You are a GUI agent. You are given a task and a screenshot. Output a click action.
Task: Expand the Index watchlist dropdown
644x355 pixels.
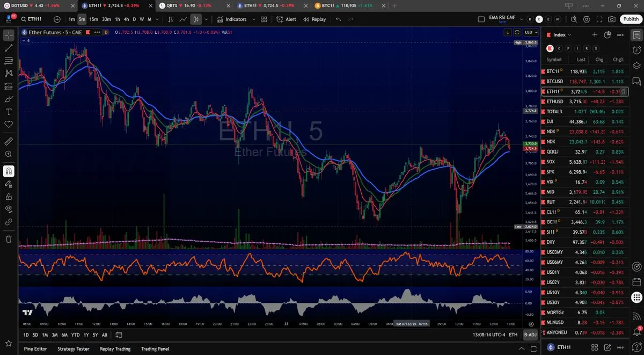pos(562,35)
